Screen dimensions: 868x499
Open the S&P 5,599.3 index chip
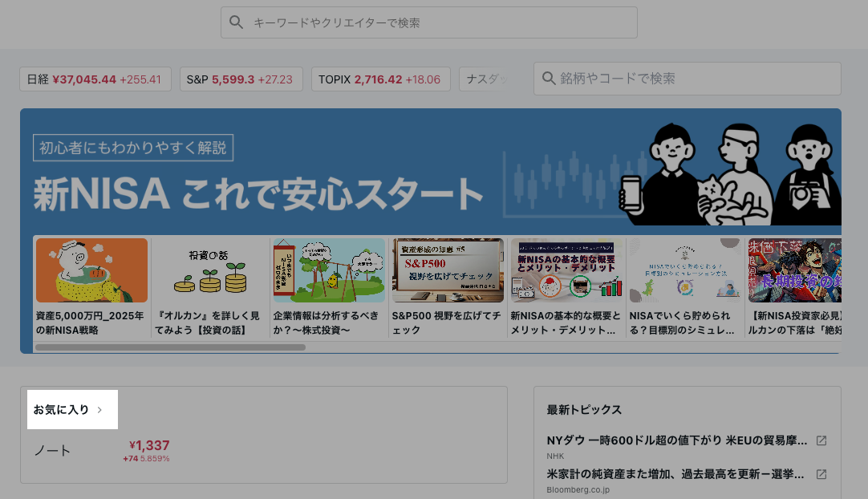point(241,79)
